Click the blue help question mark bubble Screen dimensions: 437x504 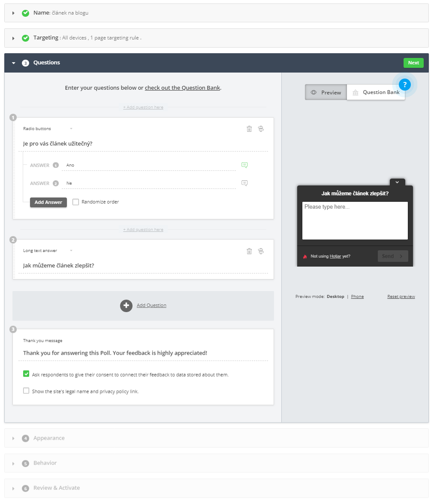coord(404,85)
